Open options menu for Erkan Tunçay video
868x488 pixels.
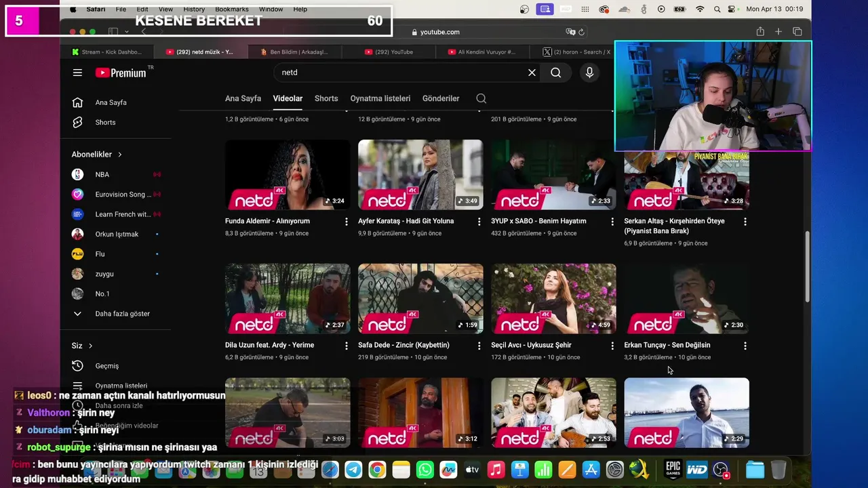click(745, 346)
